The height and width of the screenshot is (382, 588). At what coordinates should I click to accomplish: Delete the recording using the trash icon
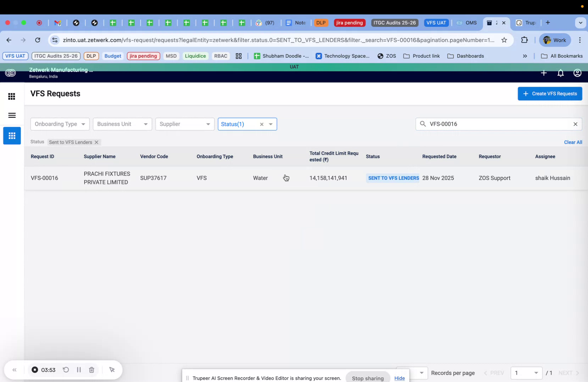tap(91, 370)
